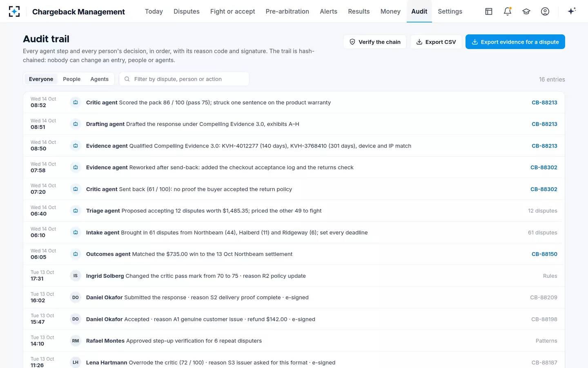Open the learning graduation cap icon
Screen dimensions: 588x368
[x=526, y=11]
